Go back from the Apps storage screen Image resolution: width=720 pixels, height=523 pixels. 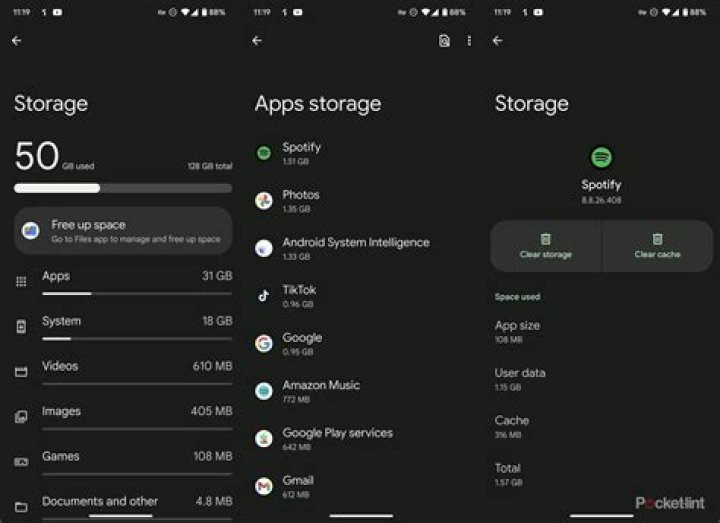click(x=257, y=41)
